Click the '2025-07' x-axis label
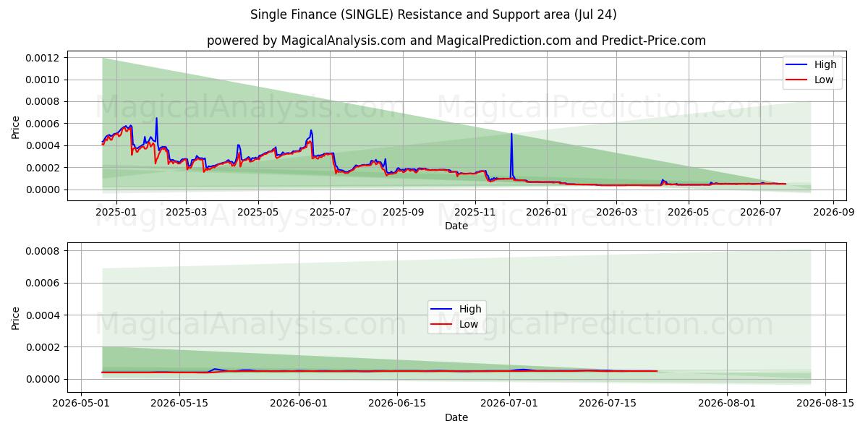The width and height of the screenshot is (868, 434). point(330,213)
